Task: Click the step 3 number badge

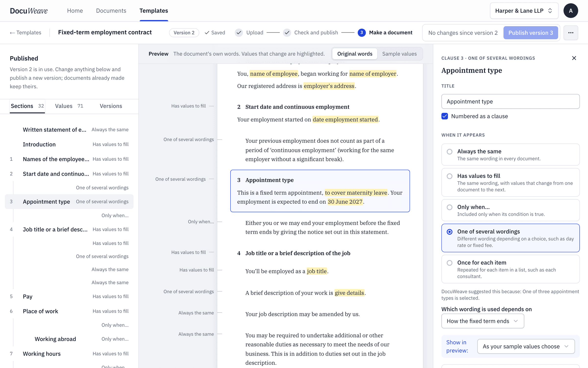Action: pyautogui.click(x=362, y=33)
